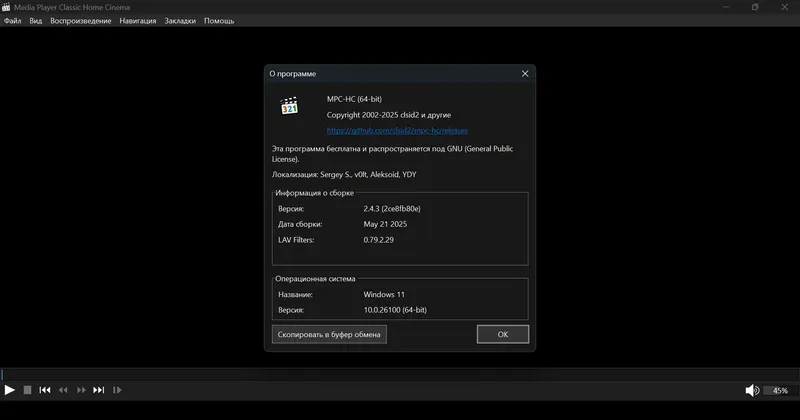
Task: Open the github.com/clsid2/mpc-hc/releases link
Action: [397, 131]
